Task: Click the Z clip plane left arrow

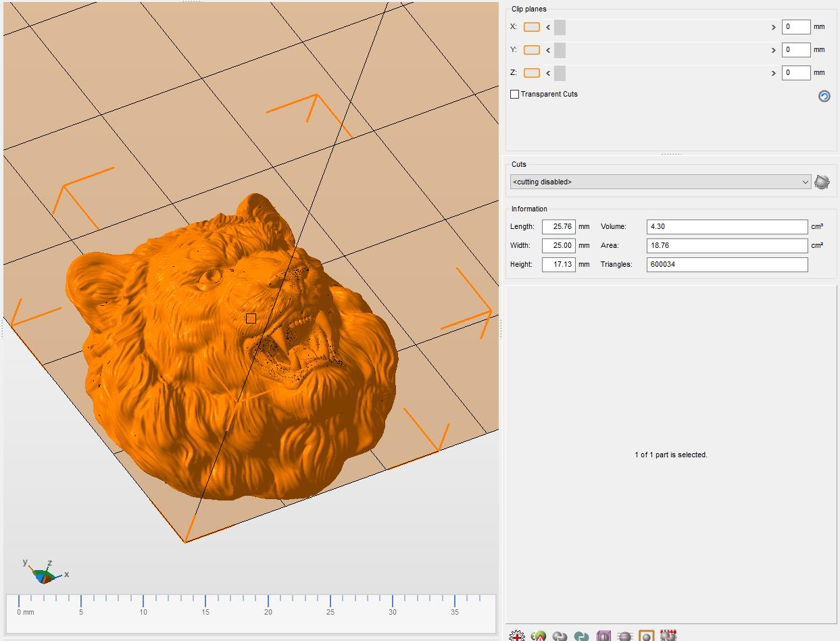Action: 548,73
